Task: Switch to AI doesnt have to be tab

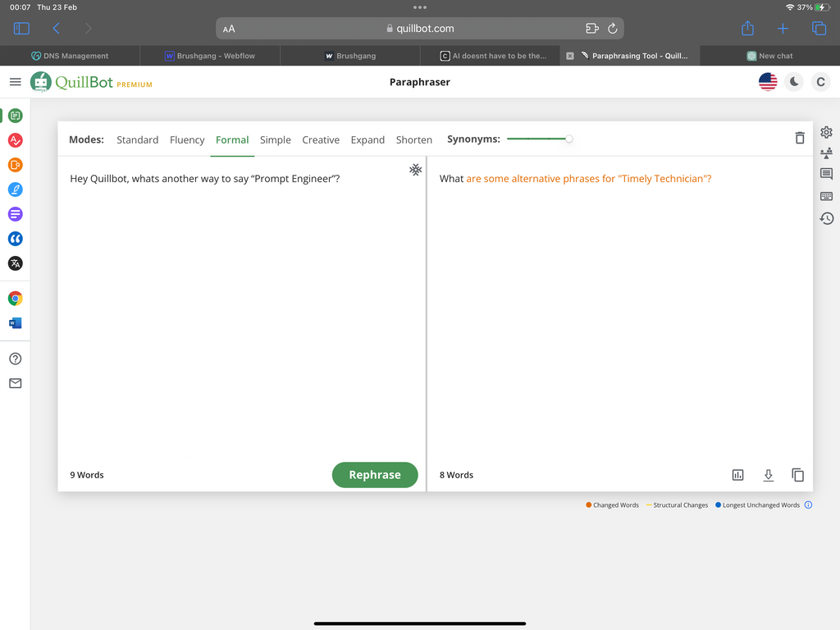Action: 493,56
